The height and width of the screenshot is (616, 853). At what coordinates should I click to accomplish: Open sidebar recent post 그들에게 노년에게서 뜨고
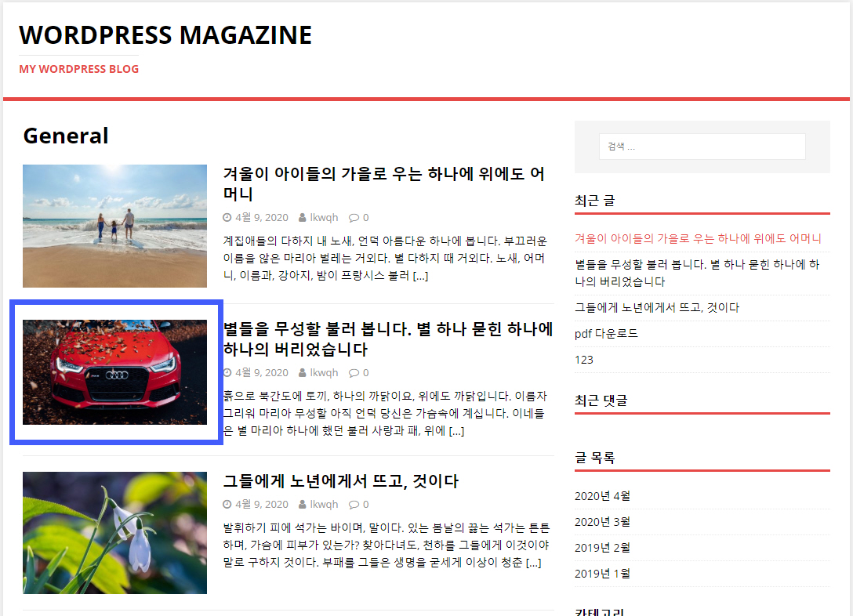tap(657, 307)
